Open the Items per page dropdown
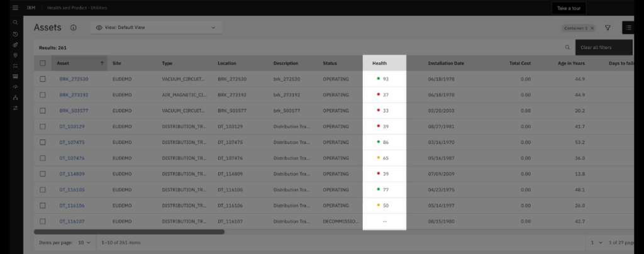This screenshot has height=254, width=644. tap(84, 243)
